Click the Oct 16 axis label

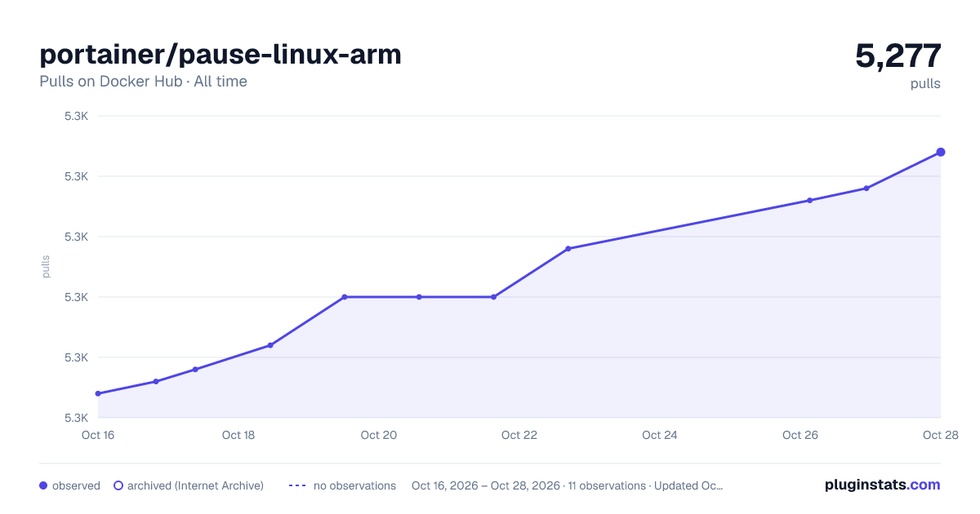click(x=98, y=435)
